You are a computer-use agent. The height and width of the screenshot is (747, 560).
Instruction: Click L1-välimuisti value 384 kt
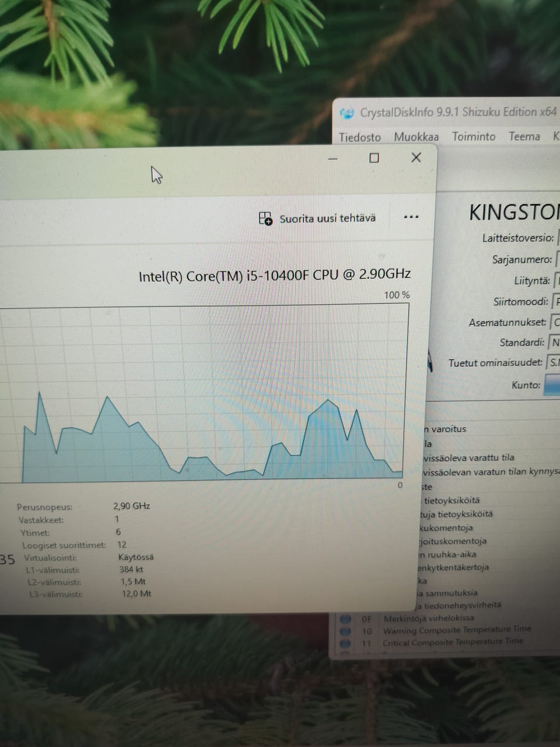(131, 570)
